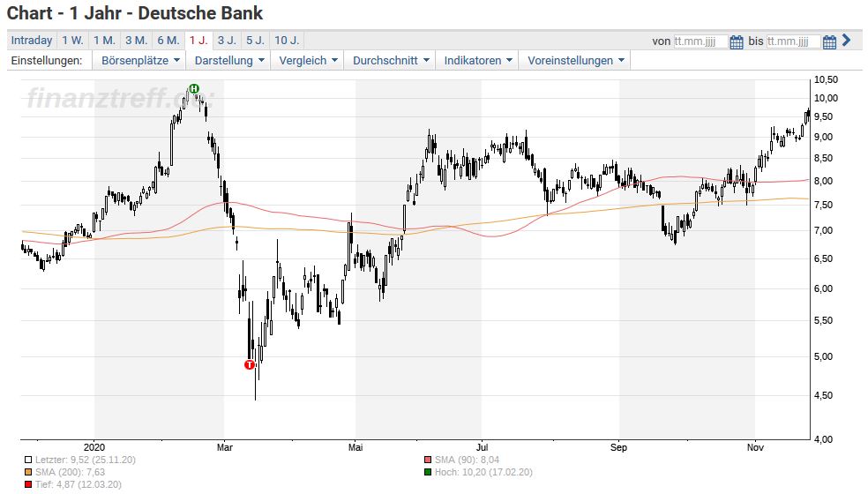Select the 10 J. time range tab

pos(287,41)
